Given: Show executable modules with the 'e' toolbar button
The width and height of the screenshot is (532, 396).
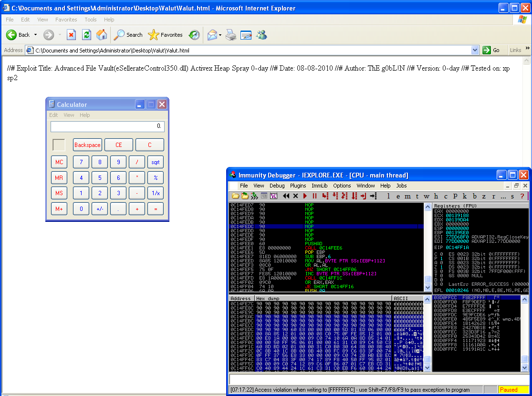Looking at the screenshot, I should tap(398, 196).
